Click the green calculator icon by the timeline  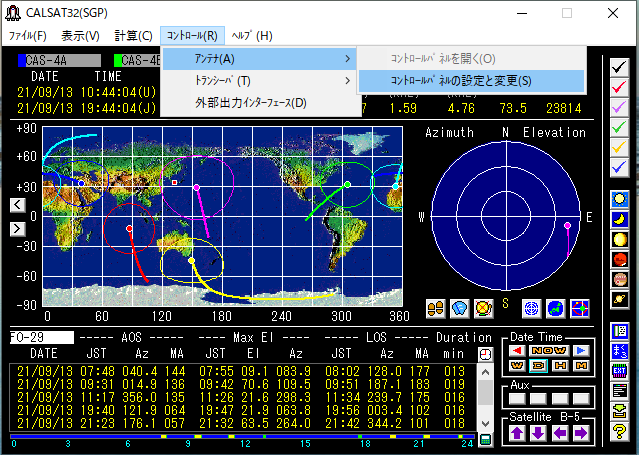486,439
